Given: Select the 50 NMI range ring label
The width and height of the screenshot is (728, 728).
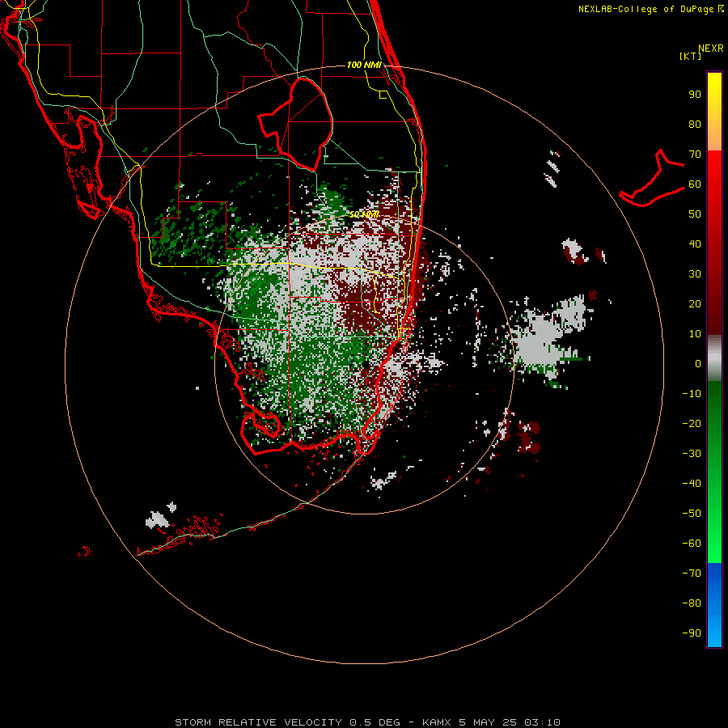Looking at the screenshot, I should [x=364, y=214].
